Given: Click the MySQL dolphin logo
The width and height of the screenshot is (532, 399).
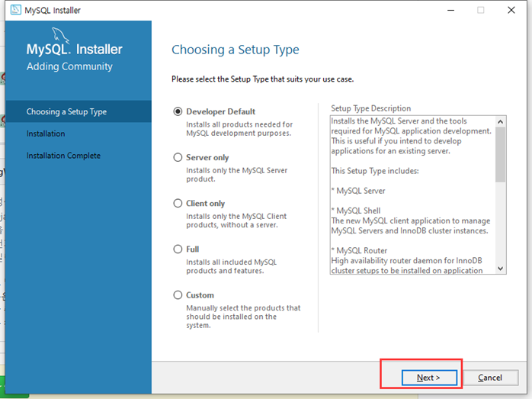Looking at the screenshot, I should (60, 35).
